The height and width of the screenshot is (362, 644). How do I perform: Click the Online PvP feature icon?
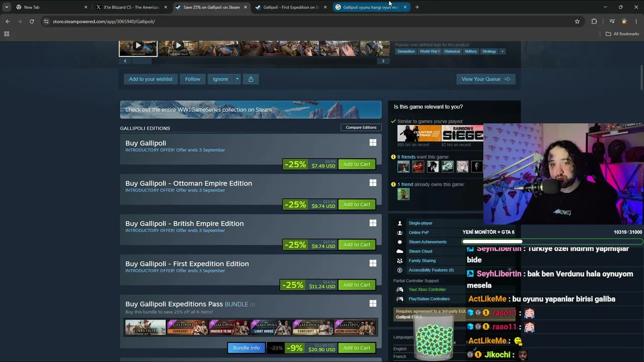[x=399, y=232]
